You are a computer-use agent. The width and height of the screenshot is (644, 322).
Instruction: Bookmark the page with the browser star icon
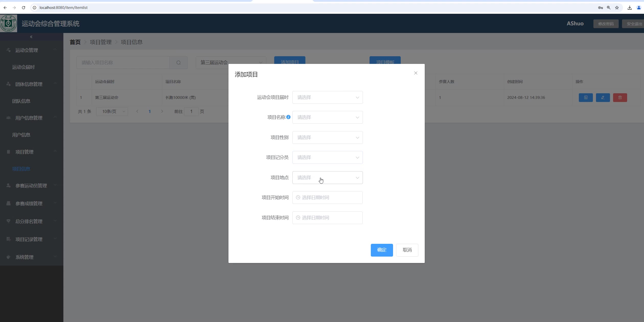[617, 8]
